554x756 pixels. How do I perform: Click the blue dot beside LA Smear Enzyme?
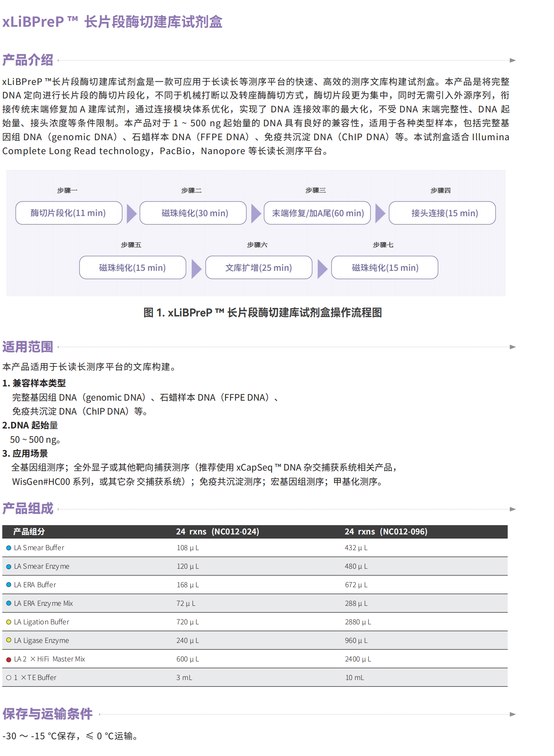pos(9,567)
